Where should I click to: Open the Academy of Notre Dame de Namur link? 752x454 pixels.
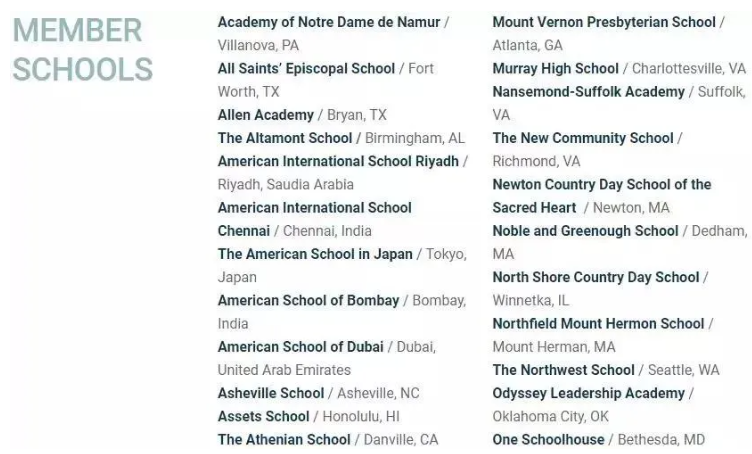[329, 22]
